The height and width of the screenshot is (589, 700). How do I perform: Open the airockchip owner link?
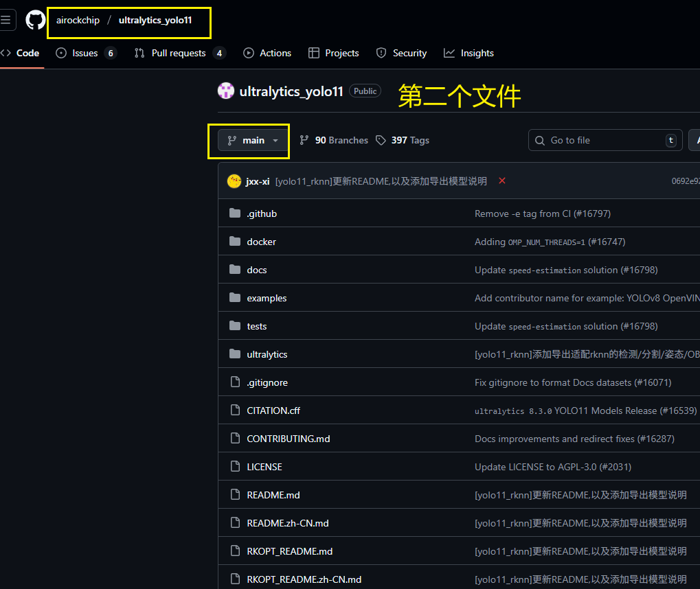click(x=78, y=20)
